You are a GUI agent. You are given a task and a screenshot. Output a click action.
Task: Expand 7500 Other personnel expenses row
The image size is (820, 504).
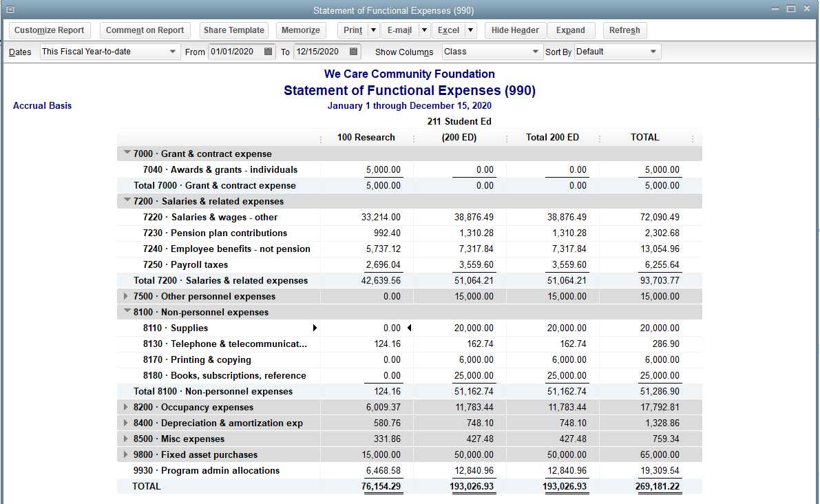point(125,296)
